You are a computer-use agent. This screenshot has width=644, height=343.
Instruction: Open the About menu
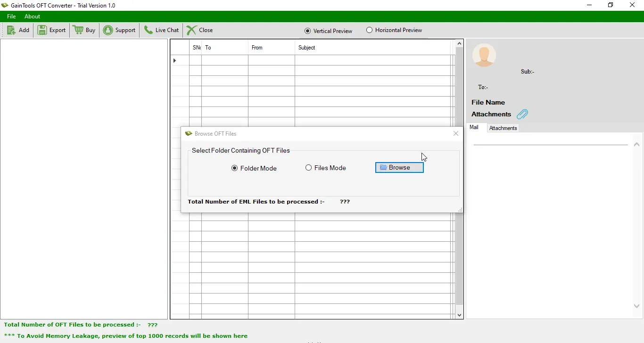pyautogui.click(x=32, y=16)
